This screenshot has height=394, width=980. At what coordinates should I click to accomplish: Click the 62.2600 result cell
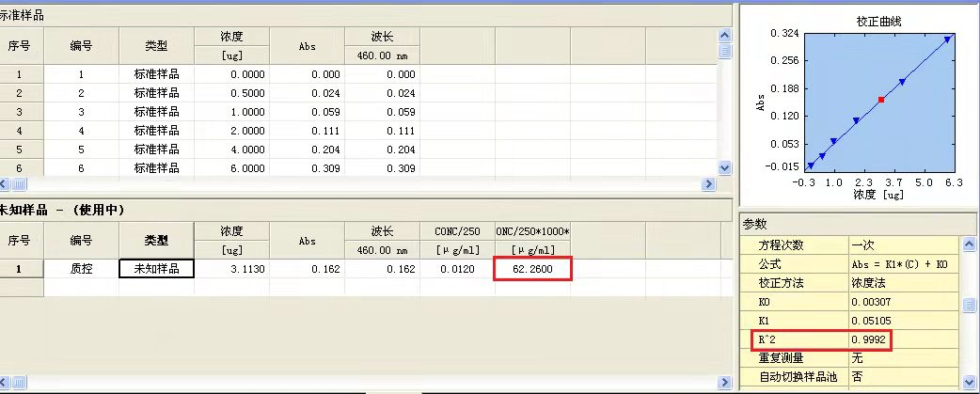tap(532, 269)
